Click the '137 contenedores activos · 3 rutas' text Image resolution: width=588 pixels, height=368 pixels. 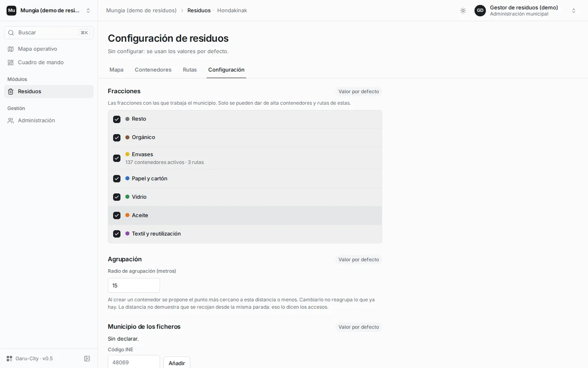(165, 162)
